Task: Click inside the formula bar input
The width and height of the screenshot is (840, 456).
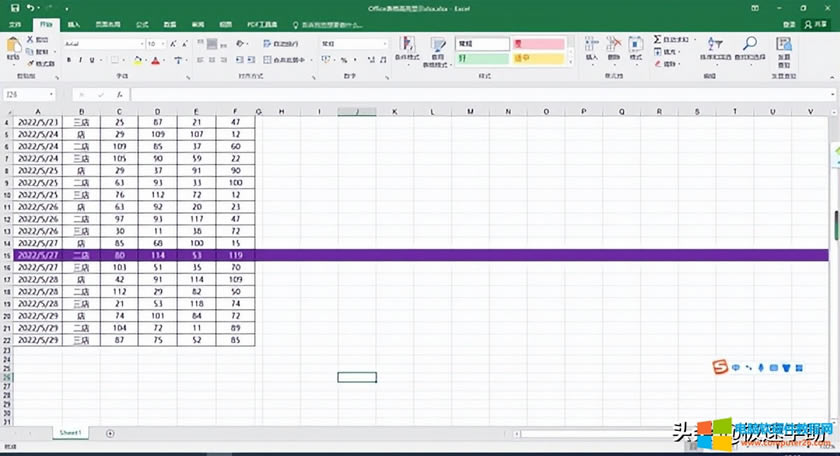Action: [480, 95]
